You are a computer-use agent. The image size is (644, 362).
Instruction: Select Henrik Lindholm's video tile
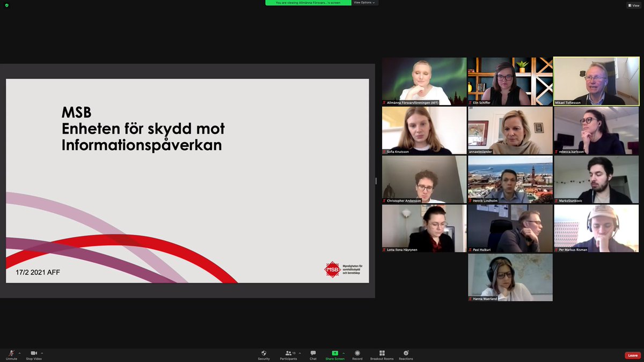pos(510,180)
